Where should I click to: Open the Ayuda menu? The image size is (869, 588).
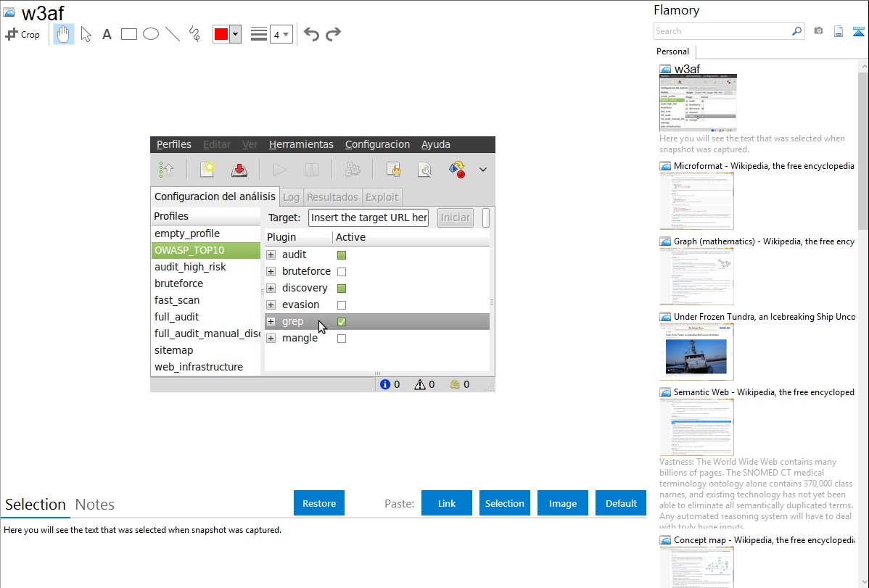pos(436,145)
